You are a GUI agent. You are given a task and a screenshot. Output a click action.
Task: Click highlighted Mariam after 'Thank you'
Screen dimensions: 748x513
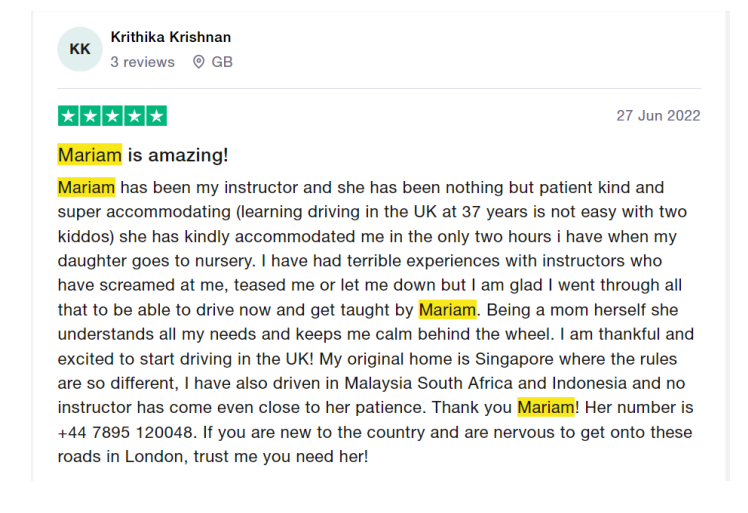546,408
